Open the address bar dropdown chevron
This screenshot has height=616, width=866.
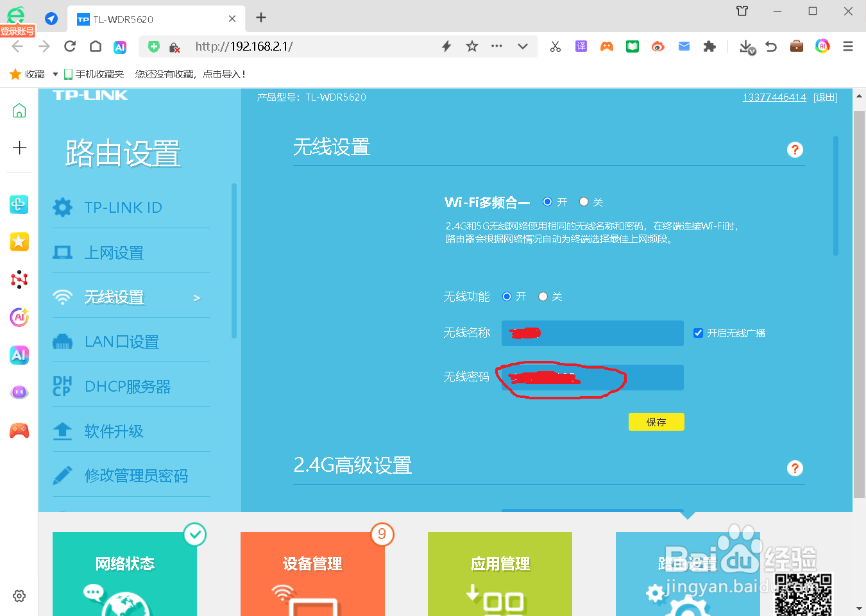(522, 46)
